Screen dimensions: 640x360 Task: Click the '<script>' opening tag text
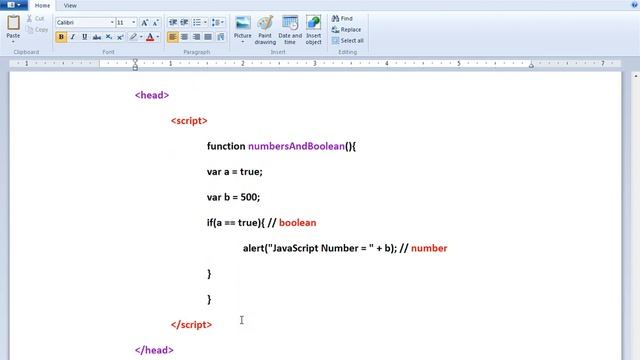pos(189,121)
